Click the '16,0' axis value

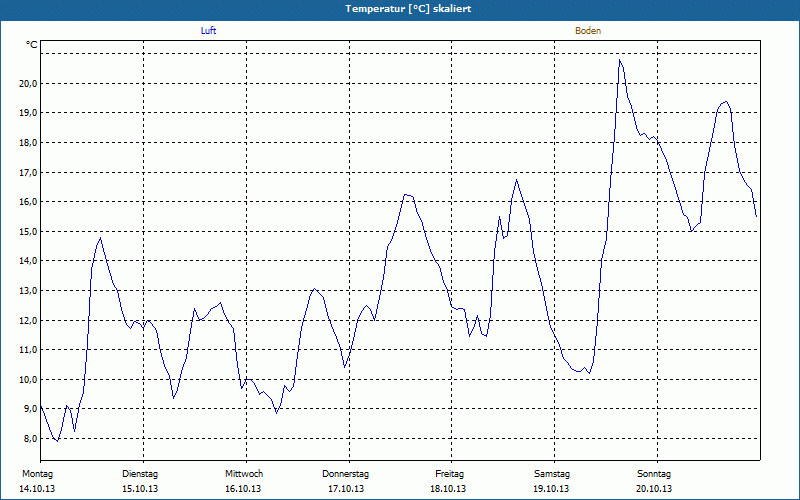tap(28, 202)
